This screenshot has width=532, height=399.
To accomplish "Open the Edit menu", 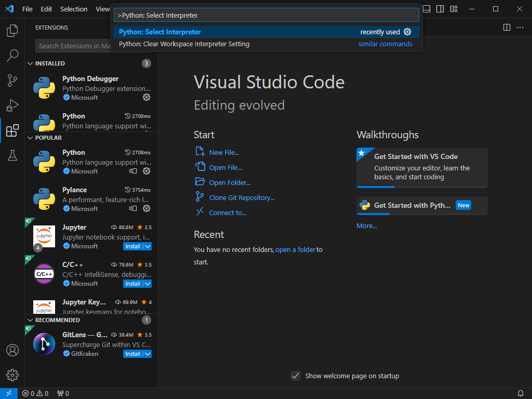I will coord(46,9).
